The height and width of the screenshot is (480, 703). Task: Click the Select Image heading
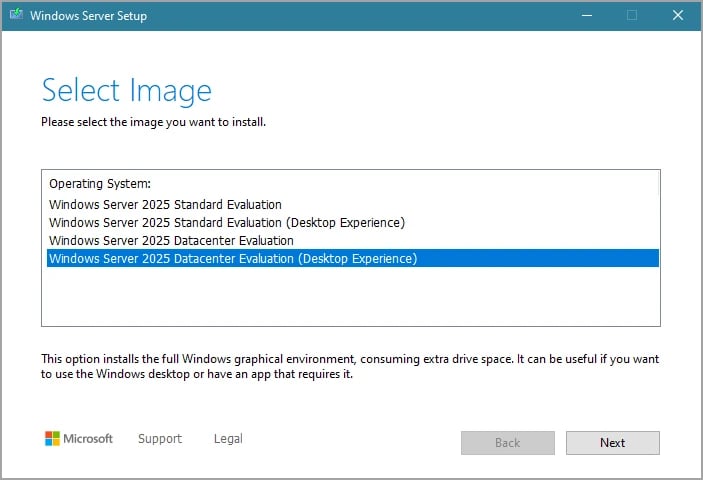[126, 91]
